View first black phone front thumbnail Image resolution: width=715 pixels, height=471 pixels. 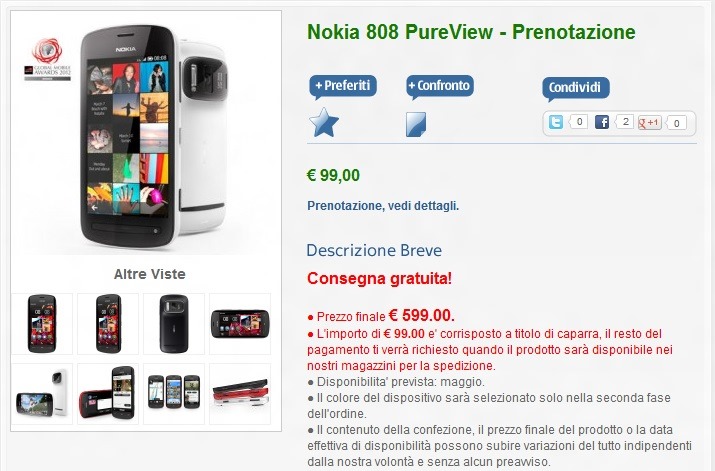point(42,324)
